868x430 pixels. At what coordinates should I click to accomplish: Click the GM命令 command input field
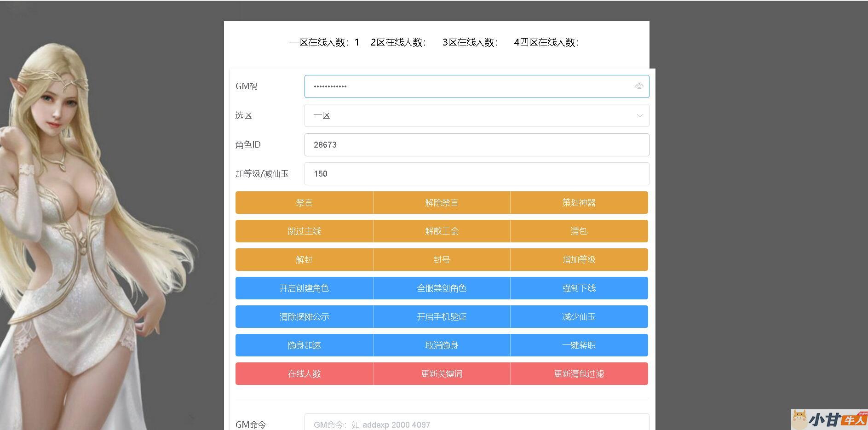tap(477, 424)
